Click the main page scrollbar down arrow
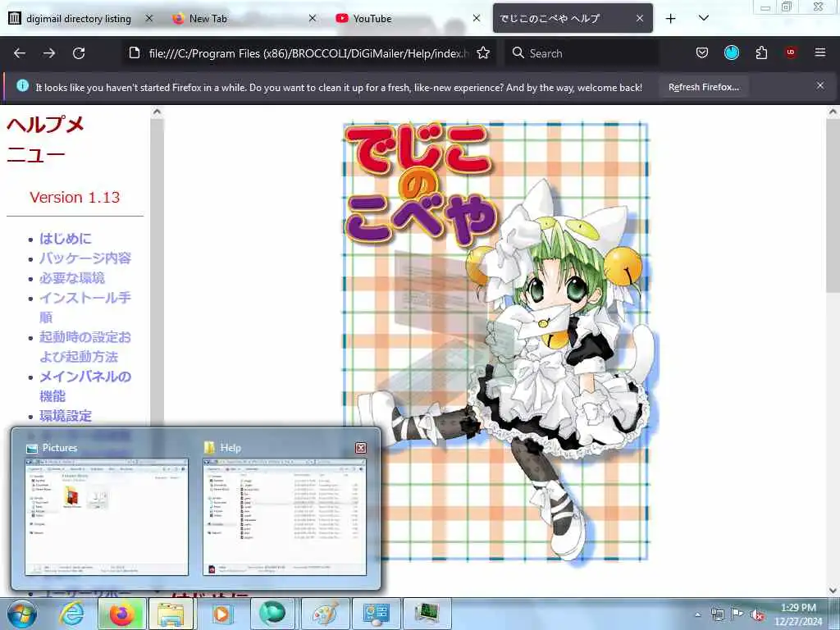Viewport: 840px width, 630px height. pyautogui.click(x=833, y=591)
